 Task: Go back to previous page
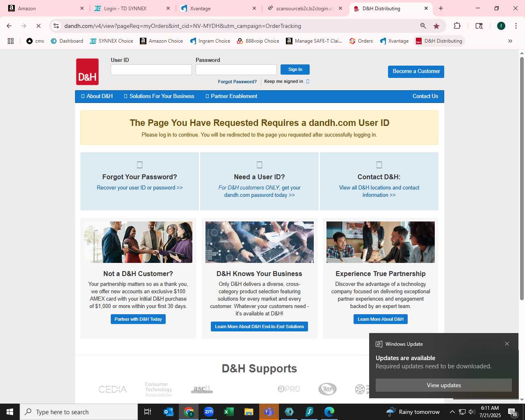coord(9,26)
